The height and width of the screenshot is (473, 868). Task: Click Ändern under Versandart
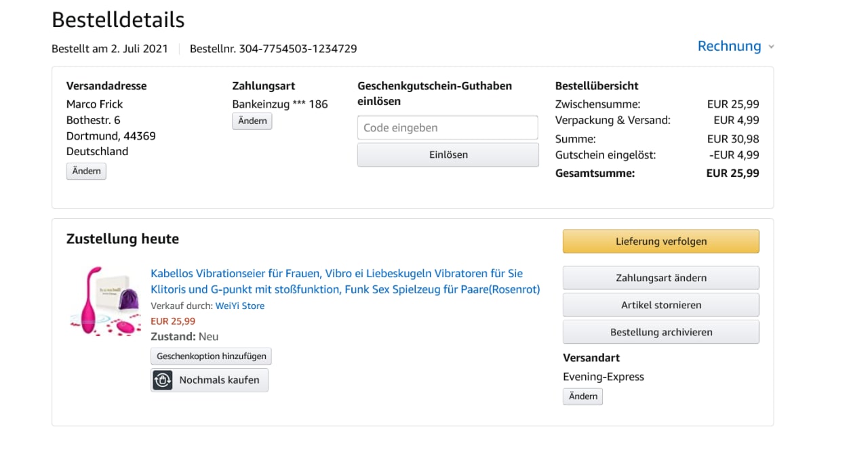[583, 396]
